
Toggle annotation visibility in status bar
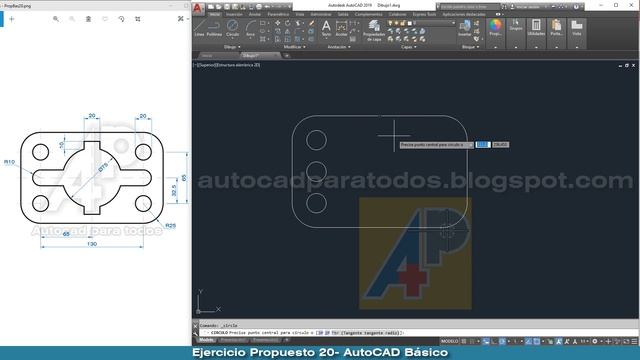559,341
